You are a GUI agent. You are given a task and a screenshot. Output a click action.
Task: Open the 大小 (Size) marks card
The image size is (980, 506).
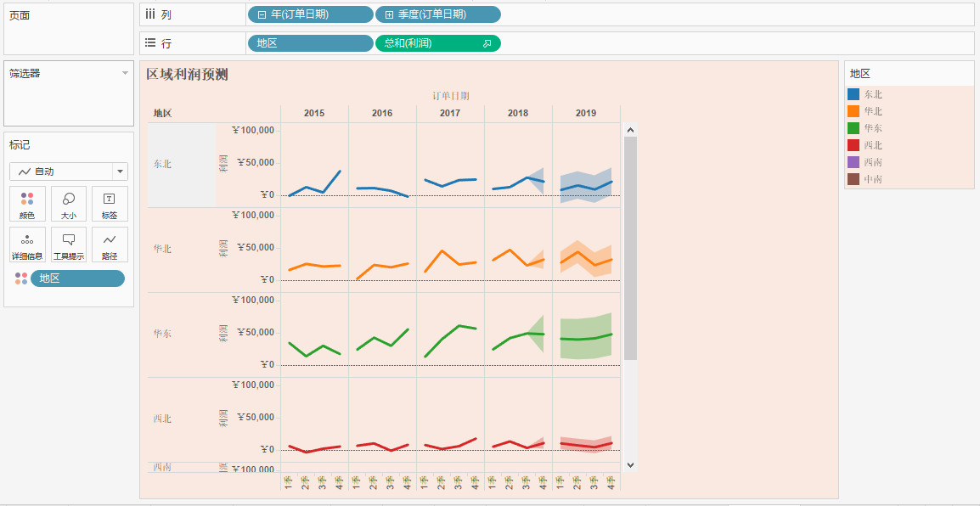click(69, 204)
